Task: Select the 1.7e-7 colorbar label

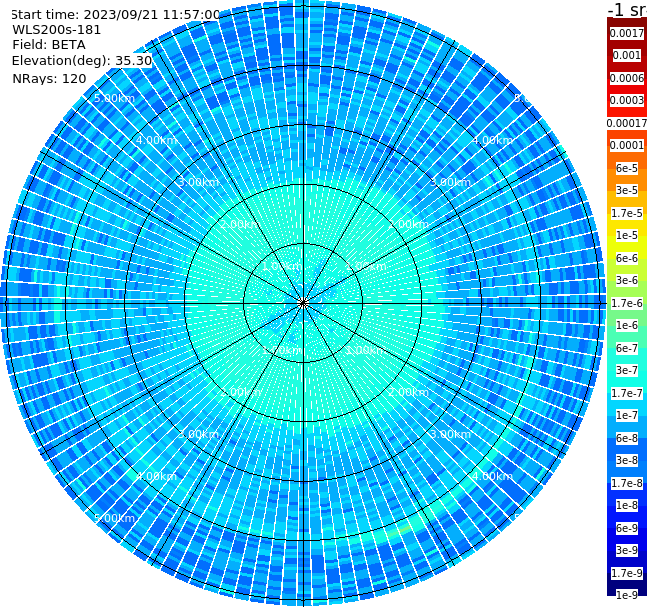Action: click(627, 393)
